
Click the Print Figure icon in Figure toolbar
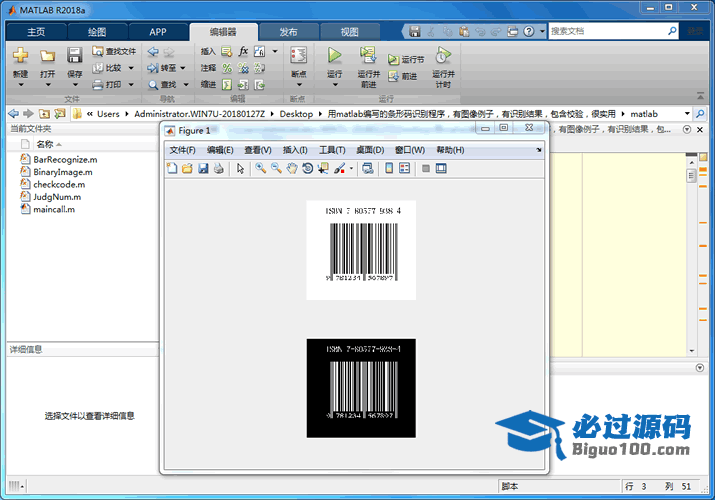click(218, 169)
